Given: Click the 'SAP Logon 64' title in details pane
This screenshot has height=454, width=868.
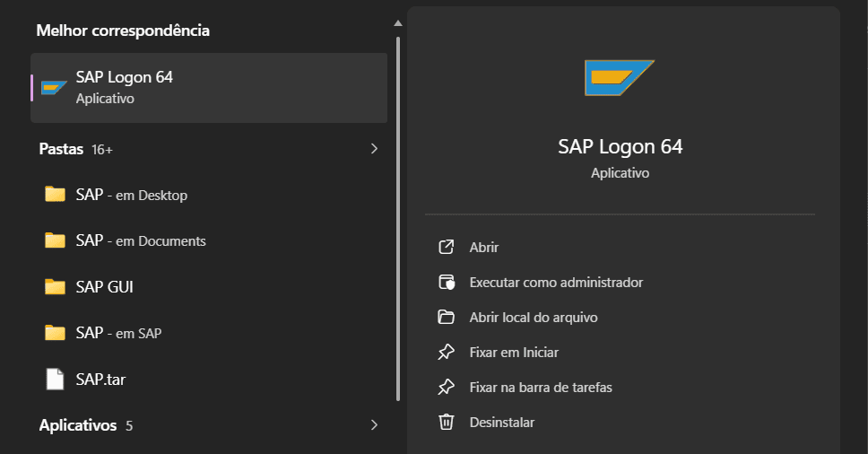Looking at the screenshot, I should (620, 147).
